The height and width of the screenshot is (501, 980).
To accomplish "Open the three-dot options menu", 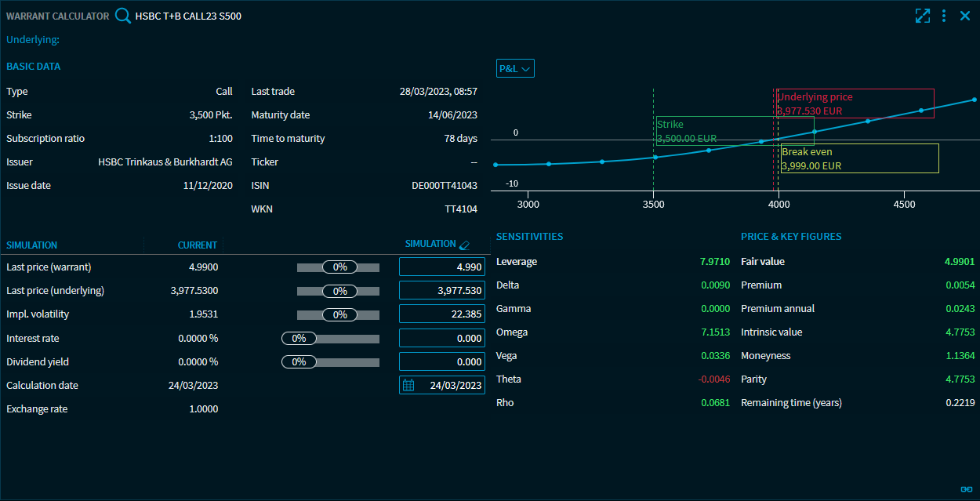I will [x=944, y=16].
